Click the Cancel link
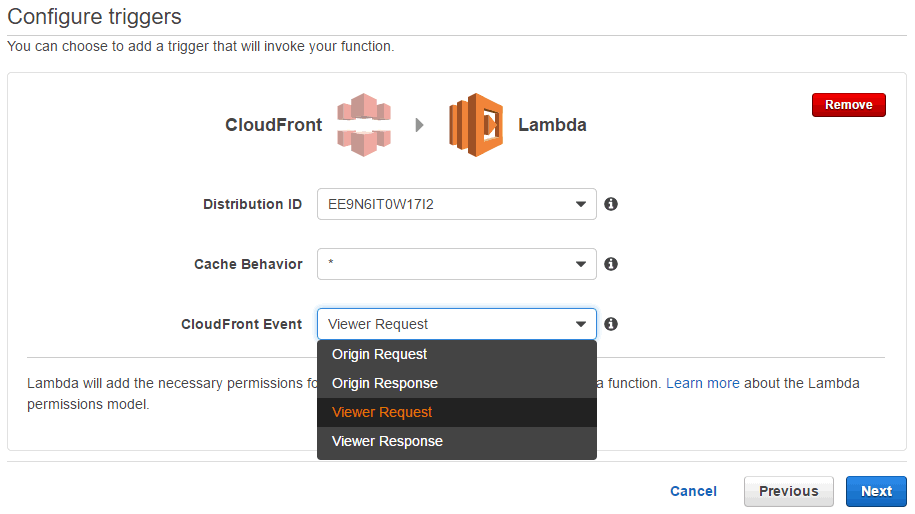Image resolution: width=915 pixels, height=514 pixels. click(693, 491)
